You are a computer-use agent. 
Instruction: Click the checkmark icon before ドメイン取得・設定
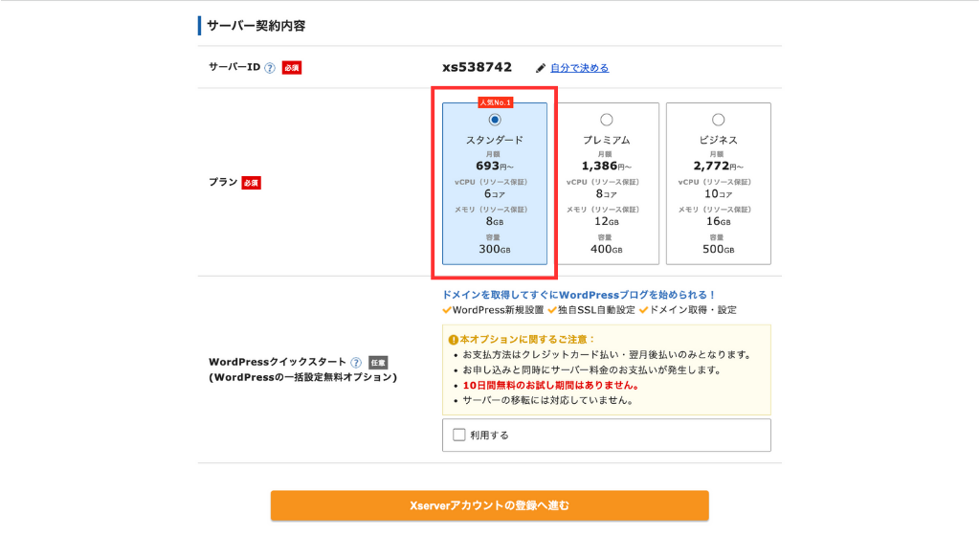coord(644,309)
